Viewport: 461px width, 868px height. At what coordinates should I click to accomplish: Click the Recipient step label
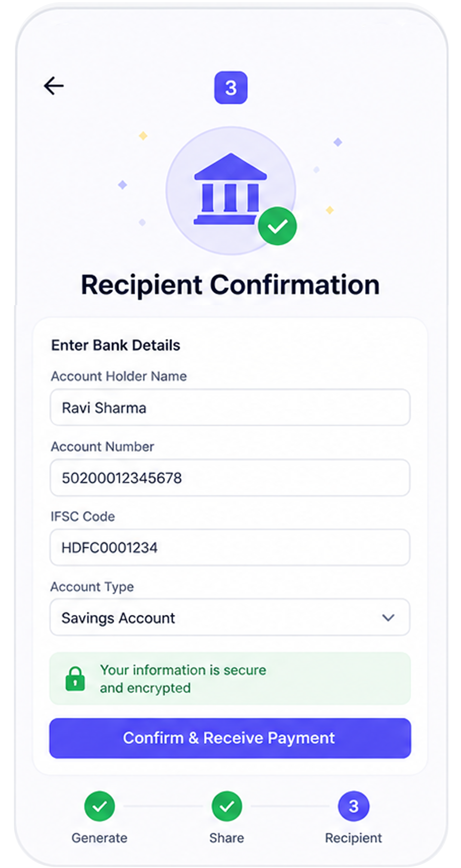point(354,838)
